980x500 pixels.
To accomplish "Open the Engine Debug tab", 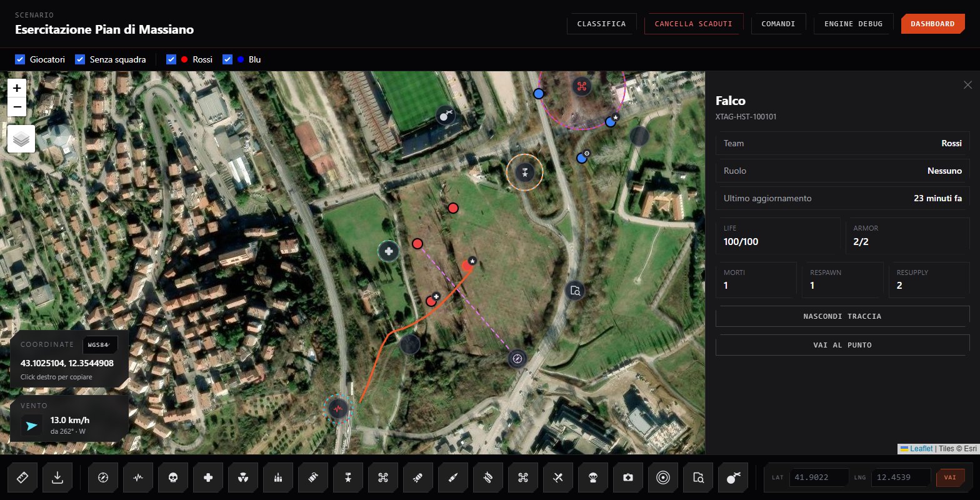I will click(x=853, y=24).
